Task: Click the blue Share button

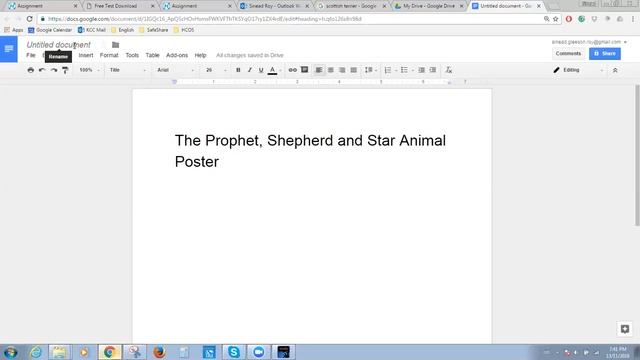Action: (604, 53)
